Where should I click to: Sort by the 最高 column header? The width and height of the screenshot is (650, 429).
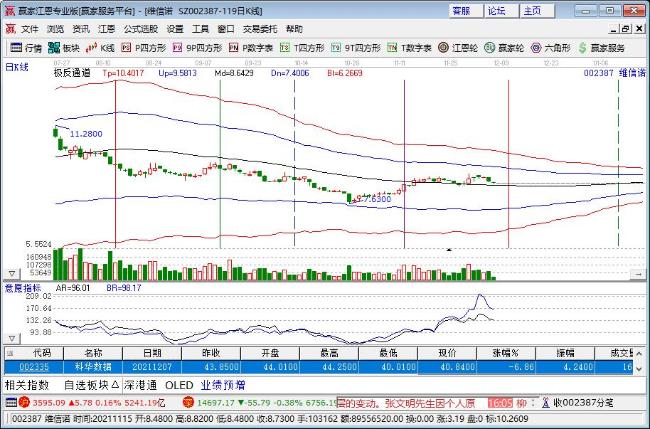[x=329, y=353]
